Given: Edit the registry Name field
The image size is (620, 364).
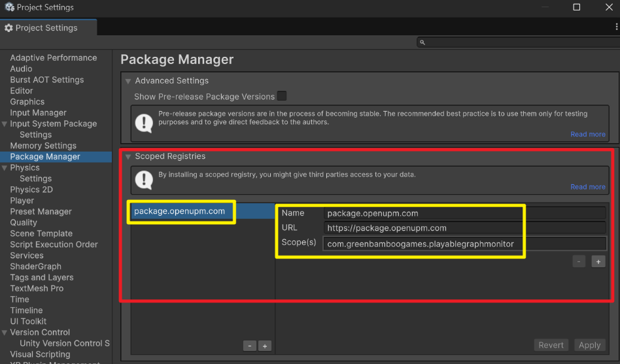Looking at the screenshot, I should click(x=464, y=214).
